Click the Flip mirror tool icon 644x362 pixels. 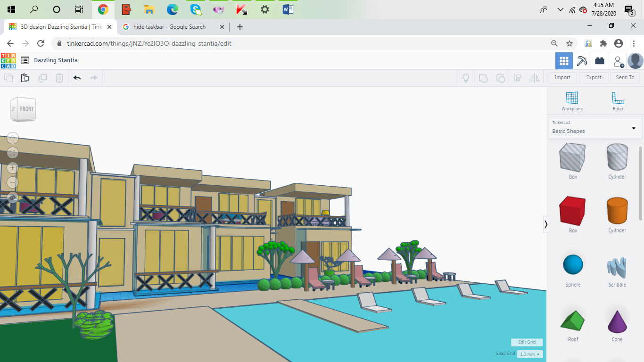pos(535,78)
